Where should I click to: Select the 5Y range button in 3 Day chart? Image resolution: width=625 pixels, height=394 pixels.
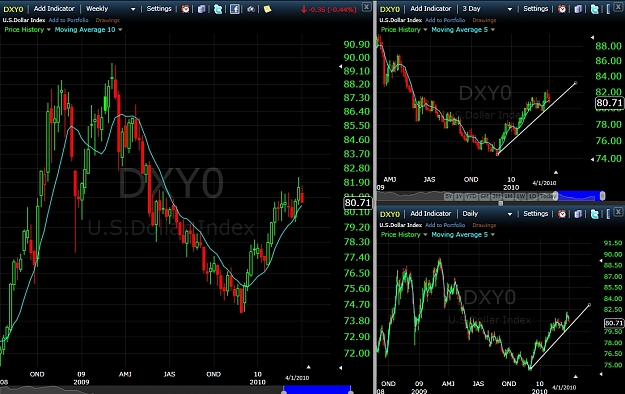click(x=449, y=196)
